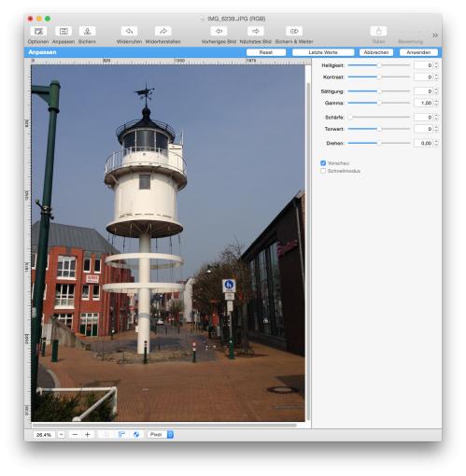Open the Pixel unit dropdown

(161, 435)
